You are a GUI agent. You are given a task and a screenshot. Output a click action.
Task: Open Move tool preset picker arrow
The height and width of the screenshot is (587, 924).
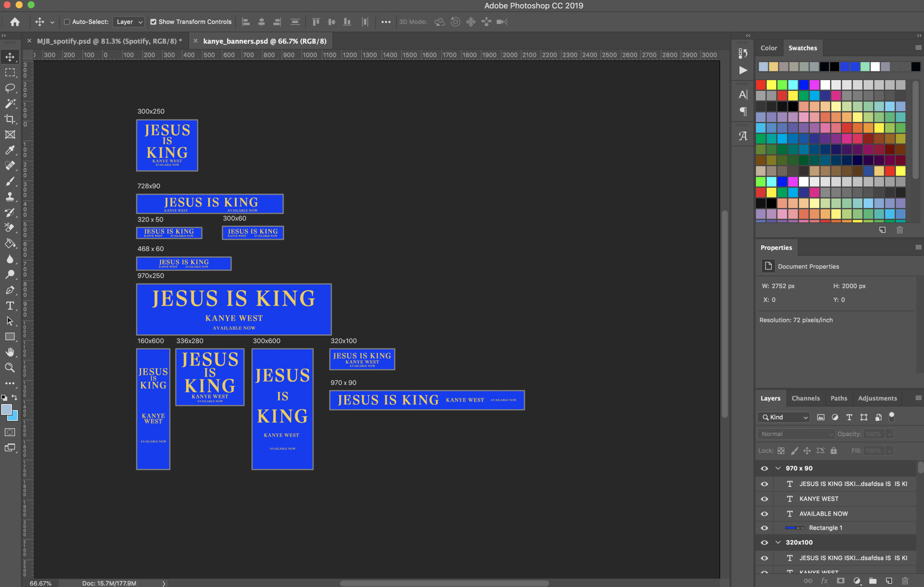pos(52,22)
